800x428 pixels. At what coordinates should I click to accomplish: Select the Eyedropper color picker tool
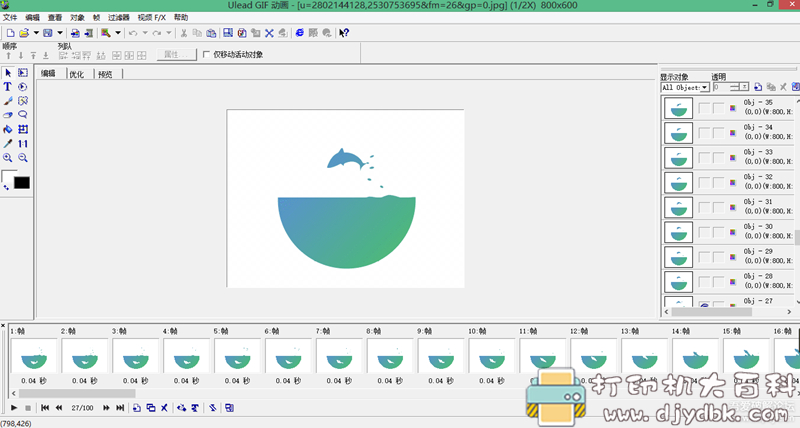[8, 143]
